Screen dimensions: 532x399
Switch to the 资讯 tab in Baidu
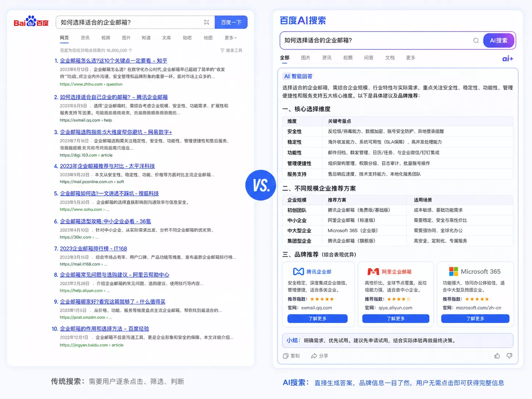[x=85, y=37]
